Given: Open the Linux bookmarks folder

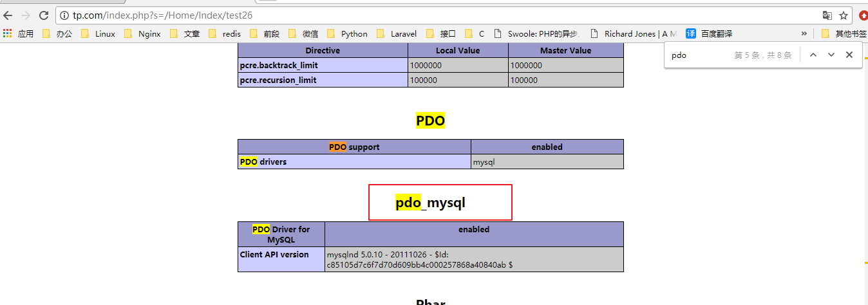Looking at the screenshot, I should point(99,34).
